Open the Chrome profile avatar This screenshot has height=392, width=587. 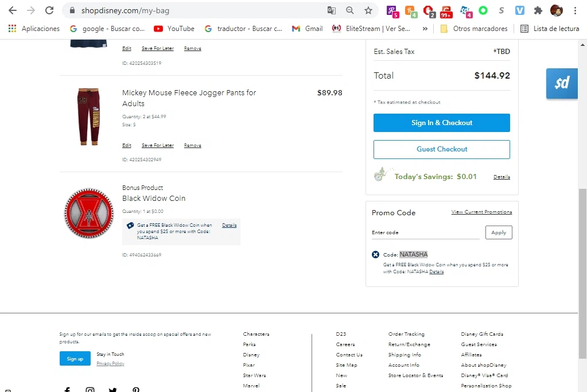557,10
